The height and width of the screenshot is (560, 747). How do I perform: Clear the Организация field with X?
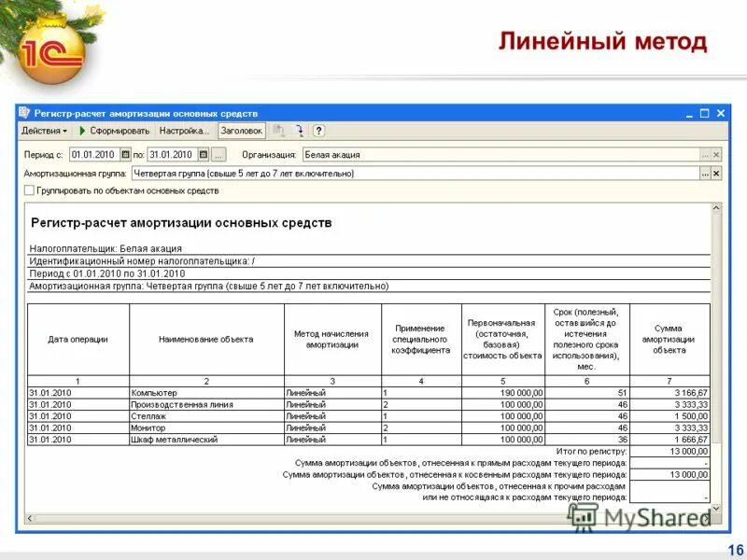(x=716, y=155)
